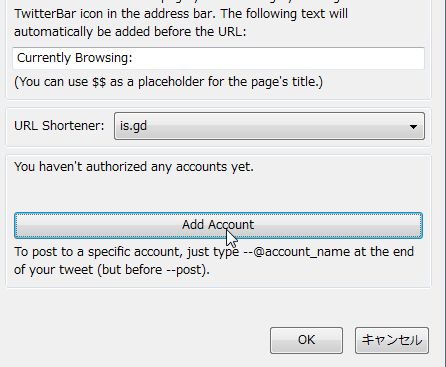Click the URL Shortener label
The image size is (446, 367).
click(x=59, y=126)
